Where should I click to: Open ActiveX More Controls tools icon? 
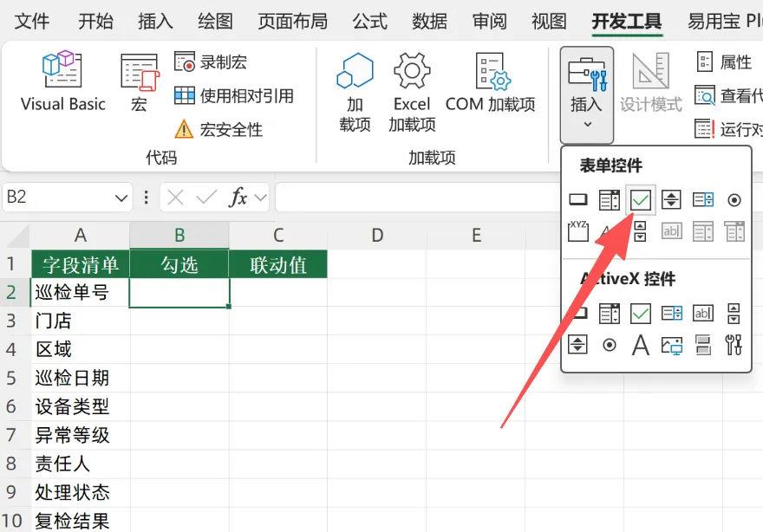point(734,345)
